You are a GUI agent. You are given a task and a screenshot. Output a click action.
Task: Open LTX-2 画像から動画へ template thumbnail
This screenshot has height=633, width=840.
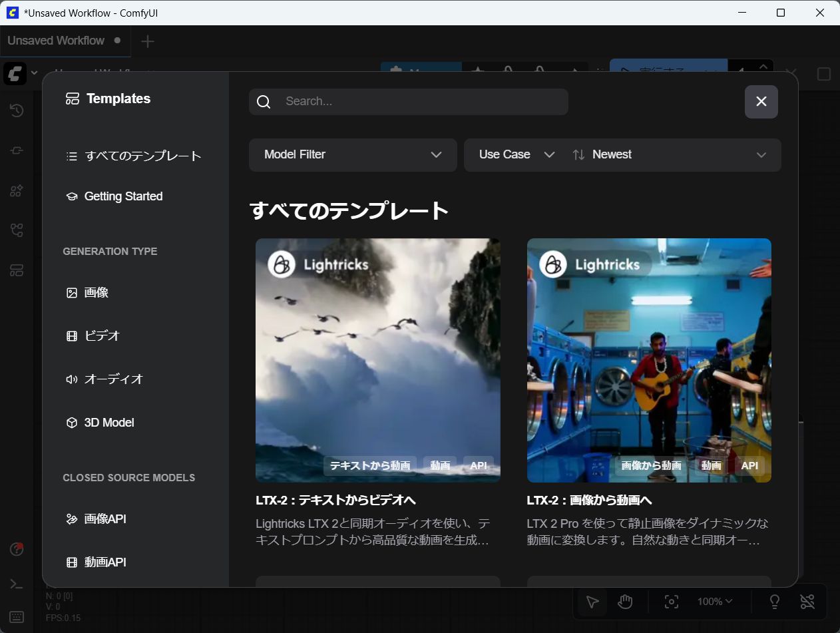649,359
